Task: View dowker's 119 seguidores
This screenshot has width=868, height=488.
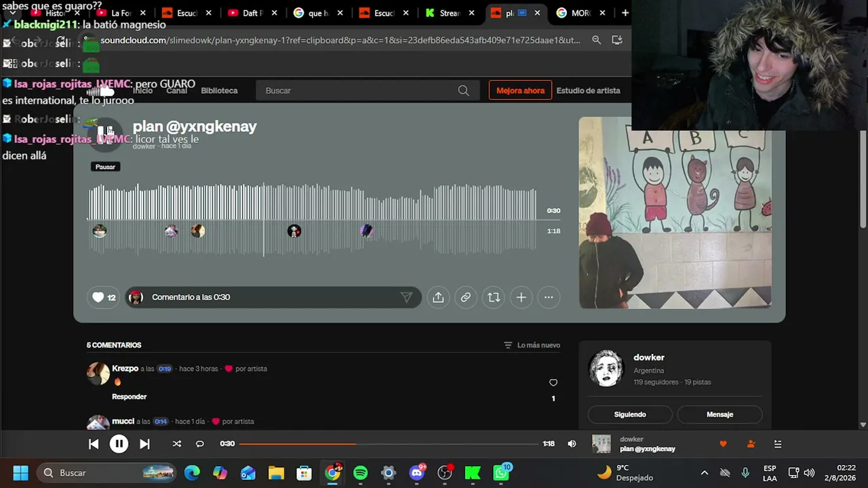Action: click(x=656, y=382)
